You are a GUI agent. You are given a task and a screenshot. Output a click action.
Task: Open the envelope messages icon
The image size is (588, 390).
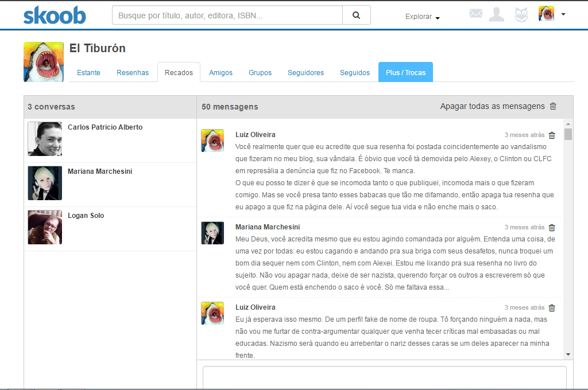[476, 14]
